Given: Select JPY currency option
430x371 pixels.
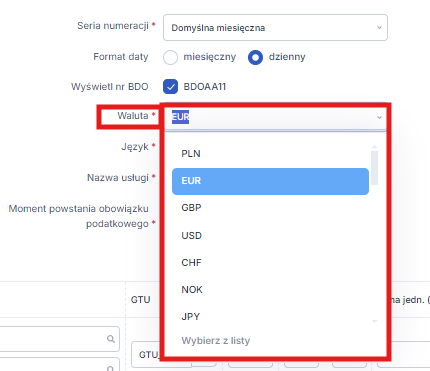Looking at the screenshot, I should 270,316.
